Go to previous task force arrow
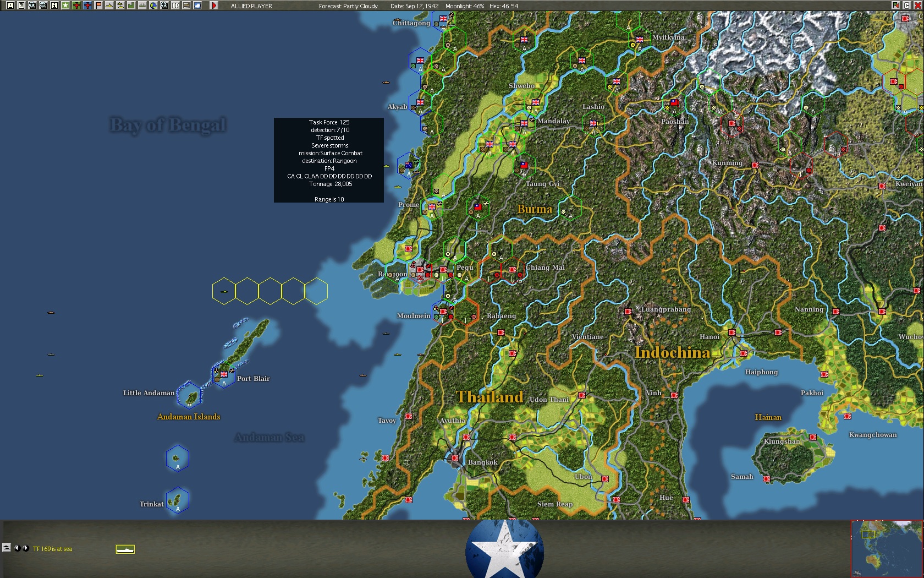 (x=17, y=548)
